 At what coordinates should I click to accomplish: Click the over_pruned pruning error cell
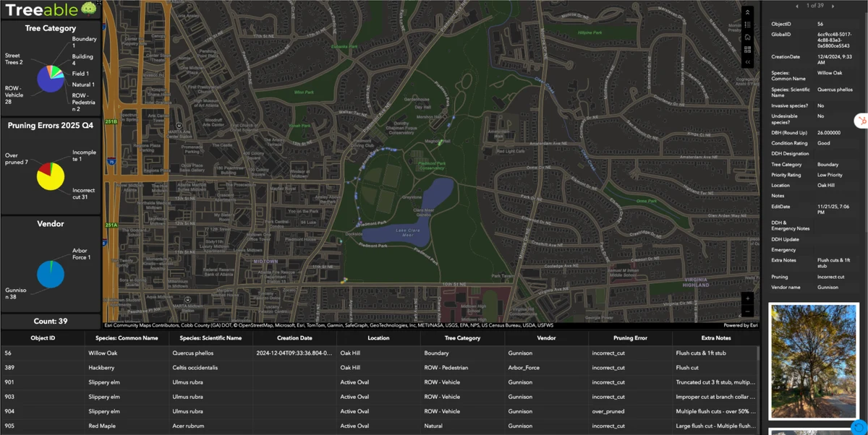[630, 411]
